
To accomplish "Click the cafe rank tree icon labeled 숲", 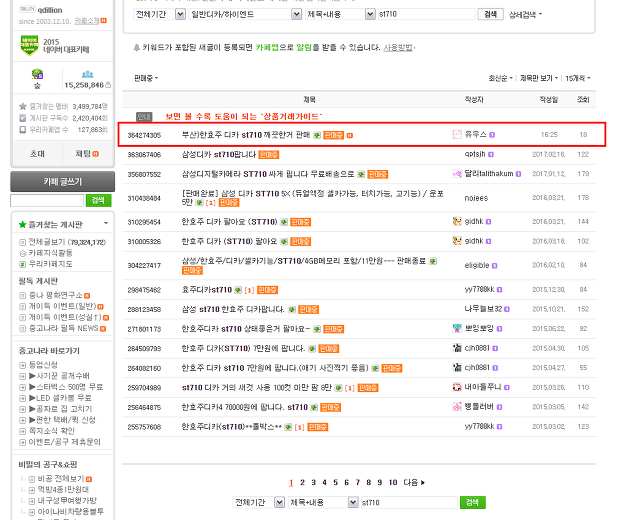I will (x=37, y=74).
